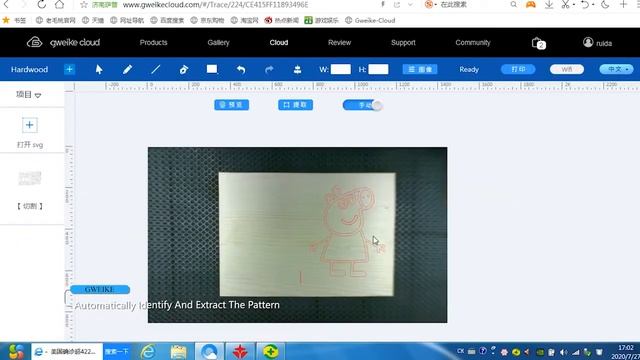Click the 图像 image button in toolbar
This screenshot has width=640, height=360.
coord(420,69)
